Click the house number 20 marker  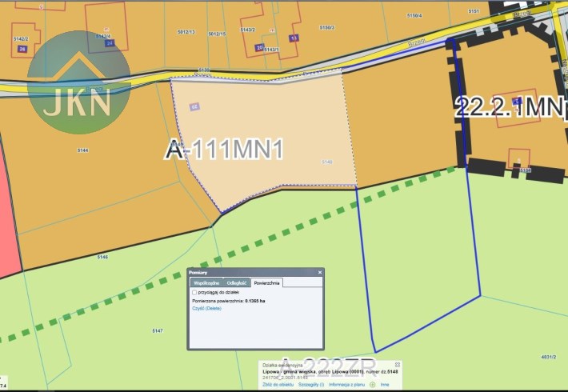(259, 48)
